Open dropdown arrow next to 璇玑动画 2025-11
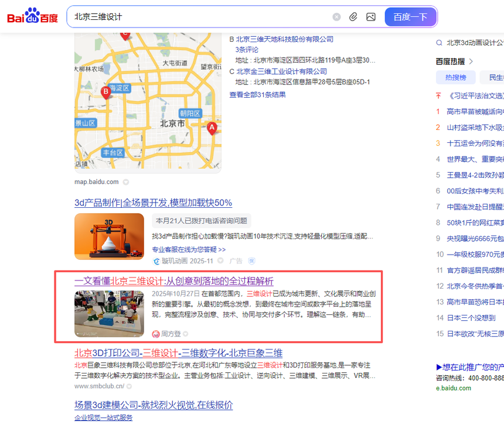504x425 pixels. point(220,261)
